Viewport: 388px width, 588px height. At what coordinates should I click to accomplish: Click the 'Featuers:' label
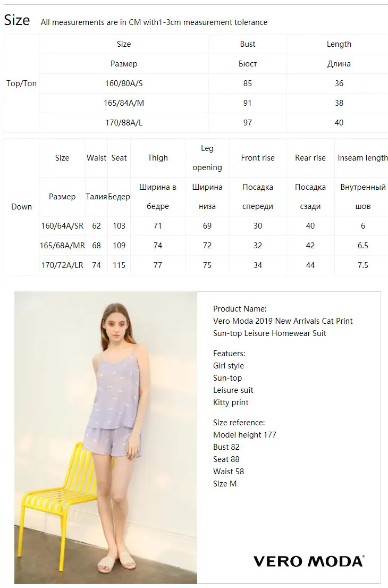click(x=229, y=353)
